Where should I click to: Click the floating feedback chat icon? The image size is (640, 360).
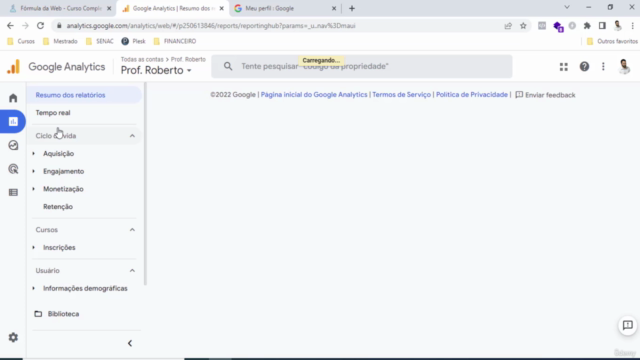[628, 325]
